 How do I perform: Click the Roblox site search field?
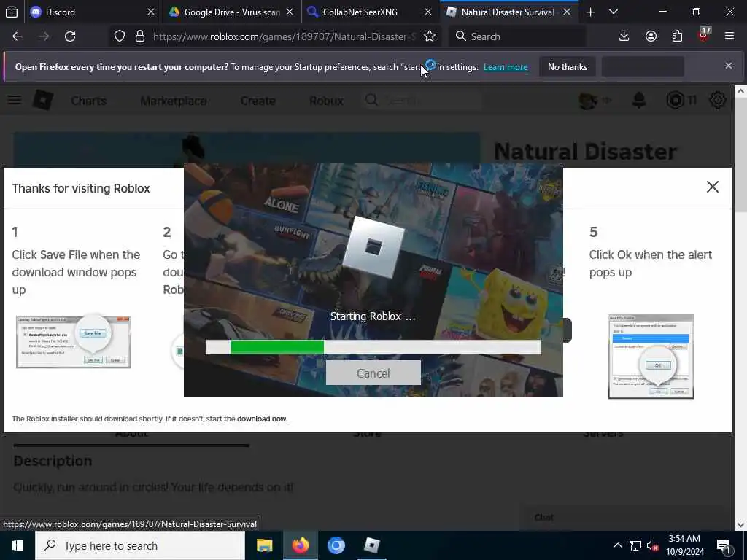point(422,101)
